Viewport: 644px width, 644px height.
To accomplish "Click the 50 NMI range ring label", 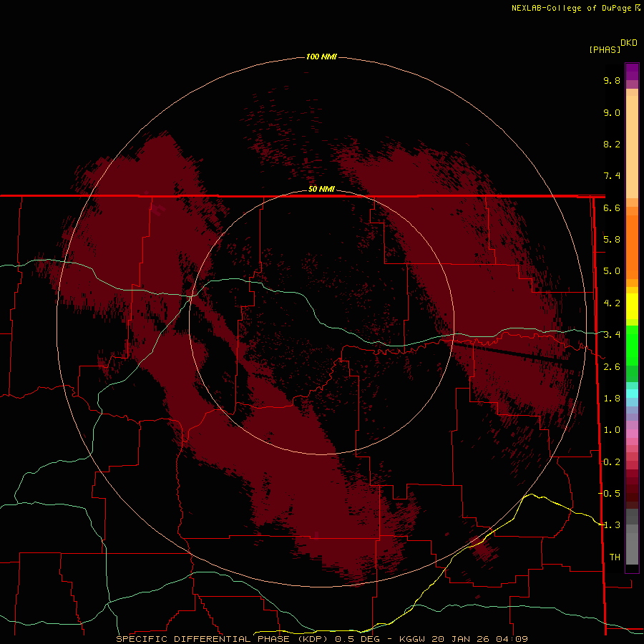I will tap(321, 189).
